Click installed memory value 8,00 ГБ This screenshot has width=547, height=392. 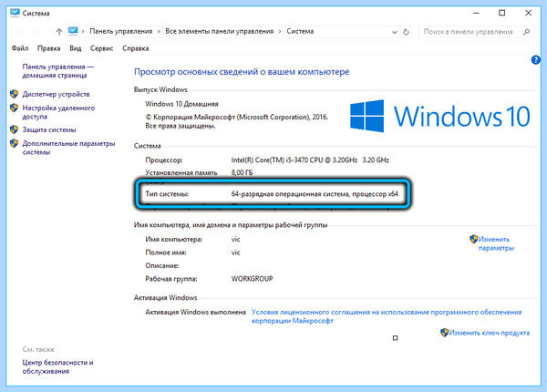click(x=242, y=172)
